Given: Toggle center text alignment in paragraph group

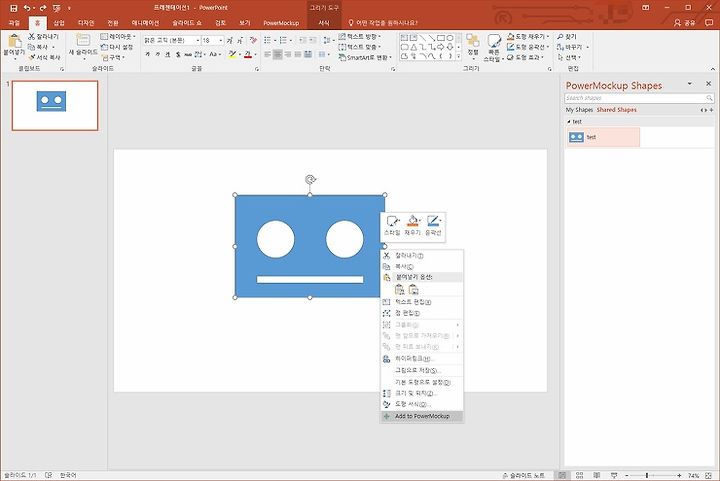Looking at the screenshot, I should 278,55.
